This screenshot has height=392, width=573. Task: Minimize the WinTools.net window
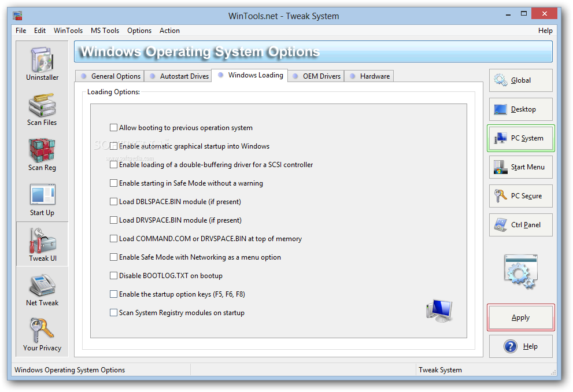[x=508, y=14]
